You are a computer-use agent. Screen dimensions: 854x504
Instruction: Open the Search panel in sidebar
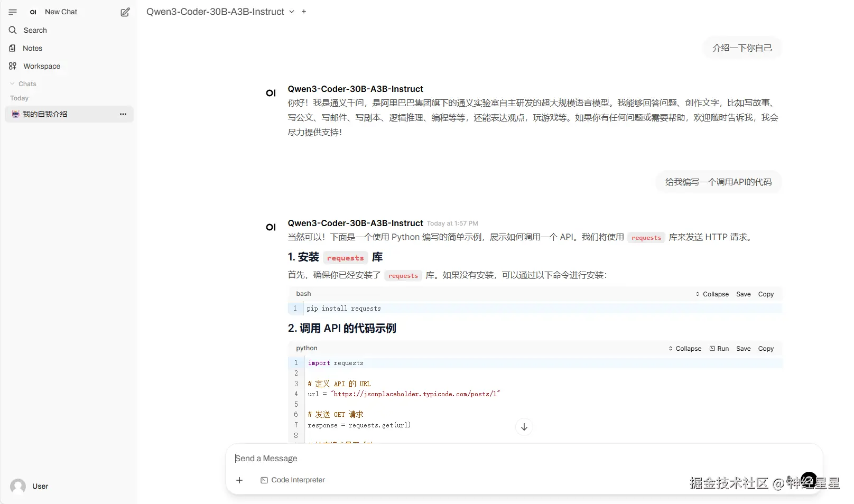point(35,30)
